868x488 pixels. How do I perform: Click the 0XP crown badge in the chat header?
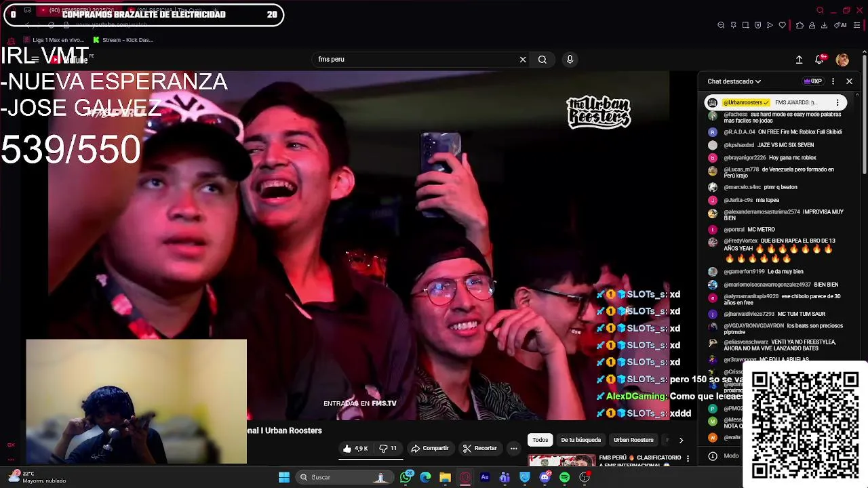tap(812, 81)
